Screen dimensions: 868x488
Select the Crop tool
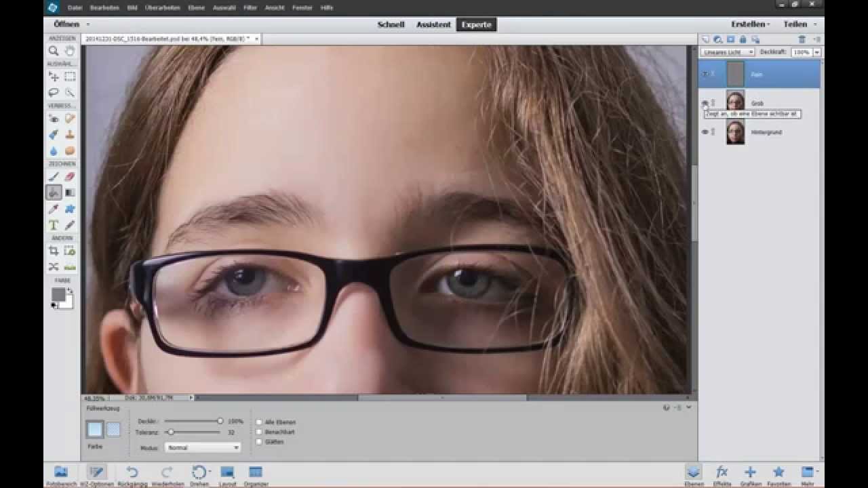pyautogui.click(x=53, y=251)
